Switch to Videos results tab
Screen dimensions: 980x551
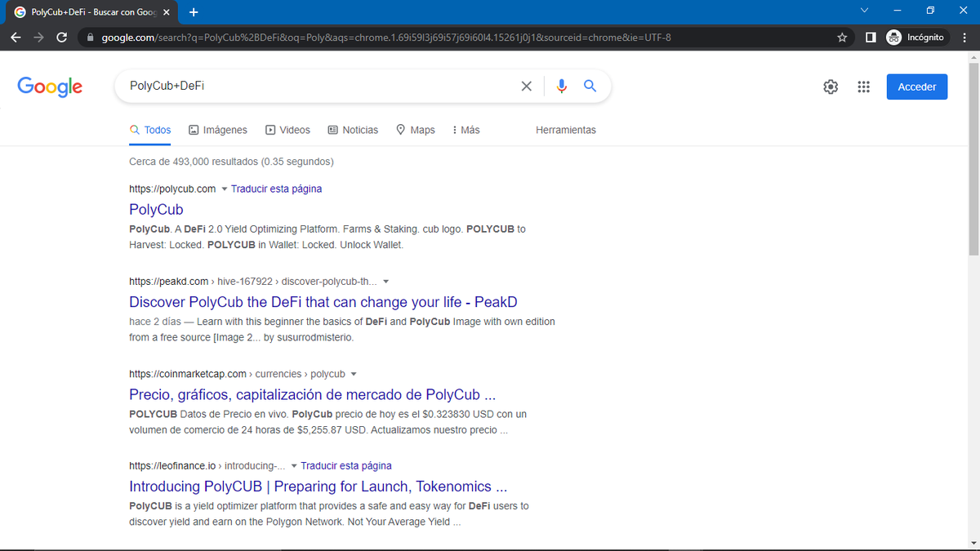click(287, 130)
